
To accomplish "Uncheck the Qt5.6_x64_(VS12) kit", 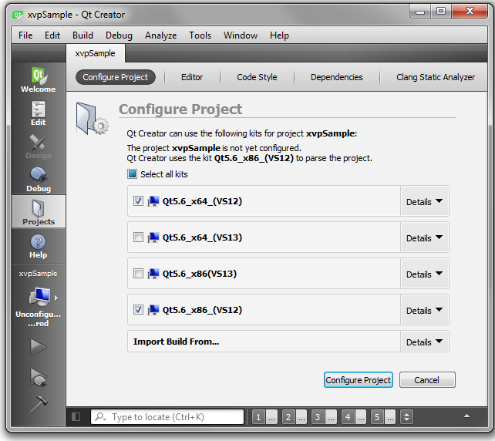I will 138,201.
